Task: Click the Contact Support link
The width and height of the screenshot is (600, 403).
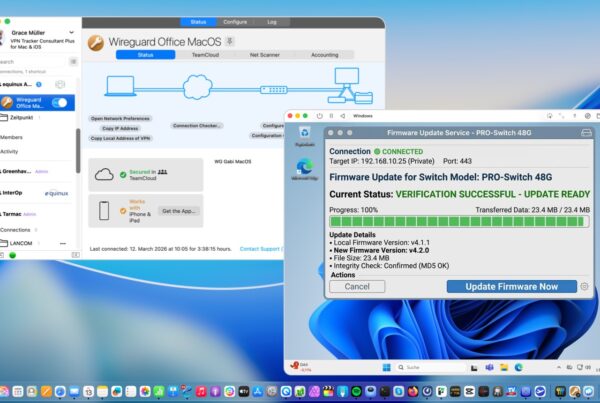Action: coord(260,249)
